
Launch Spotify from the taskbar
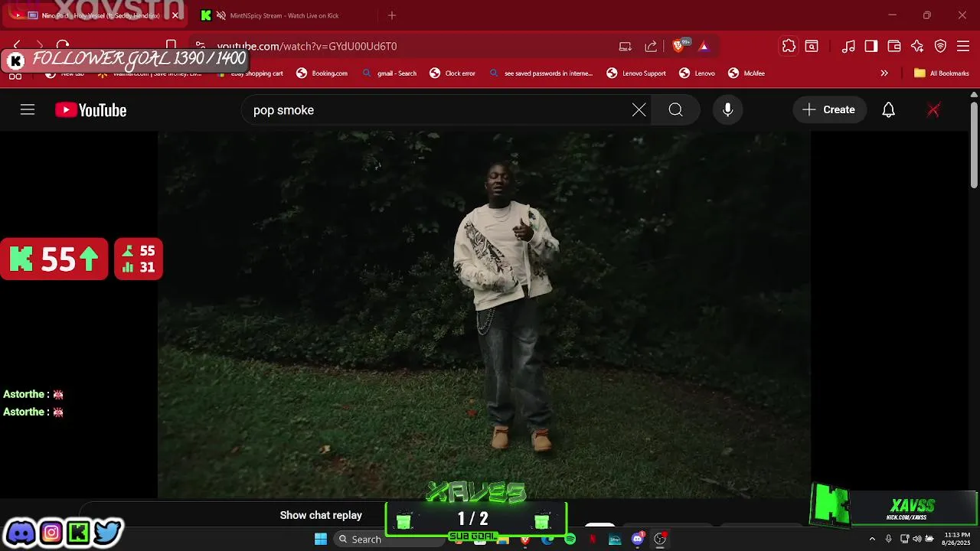pos(570,540)
